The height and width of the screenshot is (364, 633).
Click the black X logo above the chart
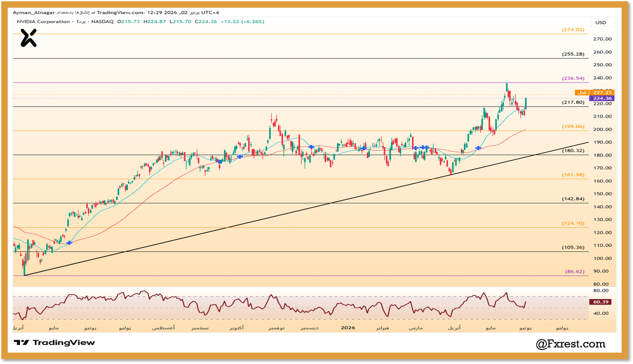(28, 38)
